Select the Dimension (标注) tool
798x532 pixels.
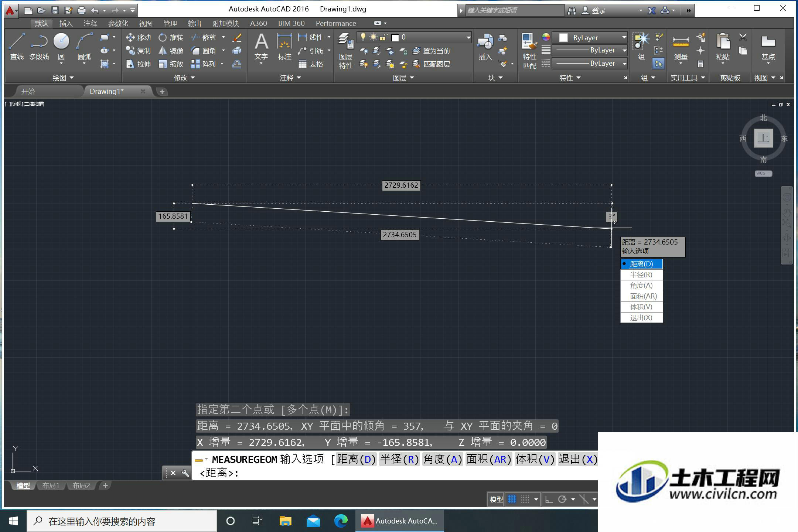[284, 46]
